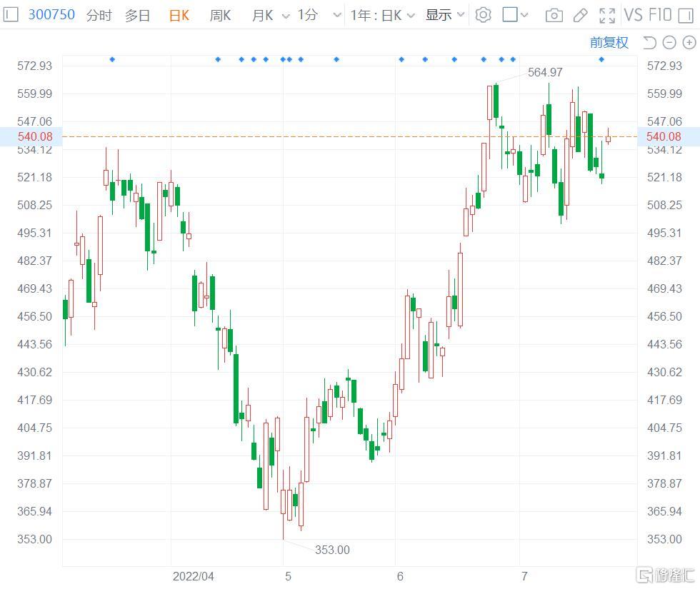Image resolution: width=700 pixels, height=589 pixels.
Task: Click the stock code 300750
Action: [x=51, y=14]
